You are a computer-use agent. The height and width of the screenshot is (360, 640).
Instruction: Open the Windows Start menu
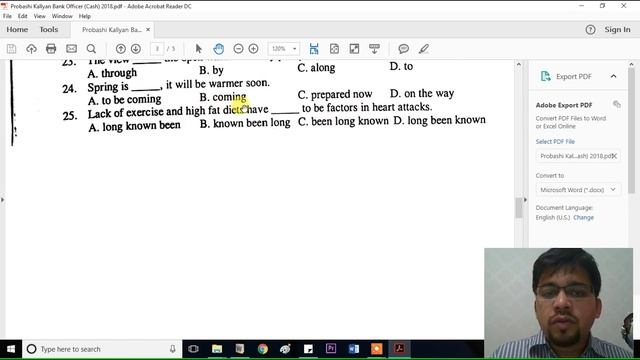pyautogui.click(x=11, y=349)
